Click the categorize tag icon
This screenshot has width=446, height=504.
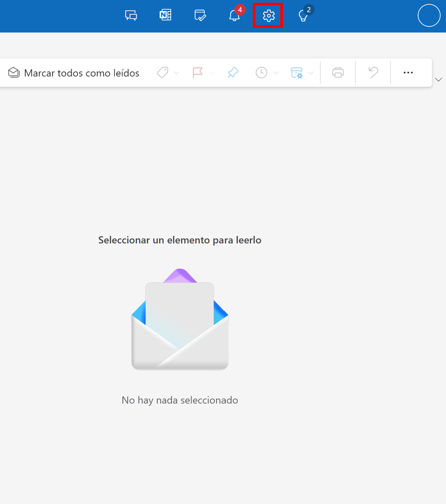[x=163, y=72]
